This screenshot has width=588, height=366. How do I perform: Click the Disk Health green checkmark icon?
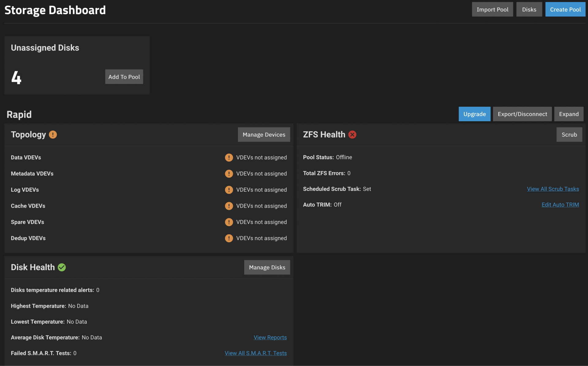click(x=62, y=267)
